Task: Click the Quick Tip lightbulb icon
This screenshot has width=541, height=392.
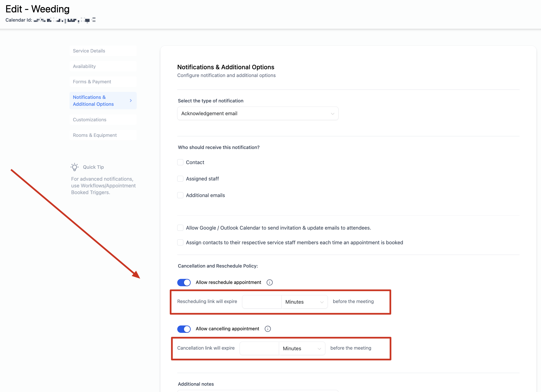Action: [x=75, y=167]
